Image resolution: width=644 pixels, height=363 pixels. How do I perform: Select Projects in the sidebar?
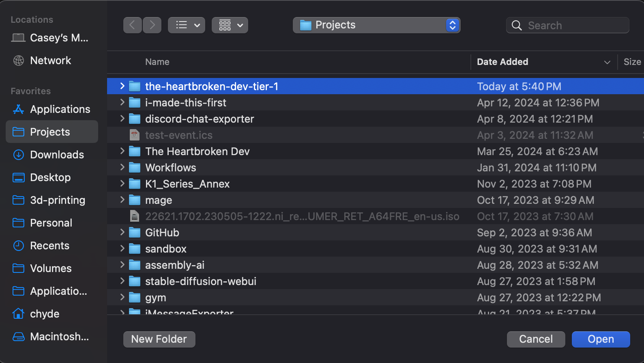tap(52, 132)
